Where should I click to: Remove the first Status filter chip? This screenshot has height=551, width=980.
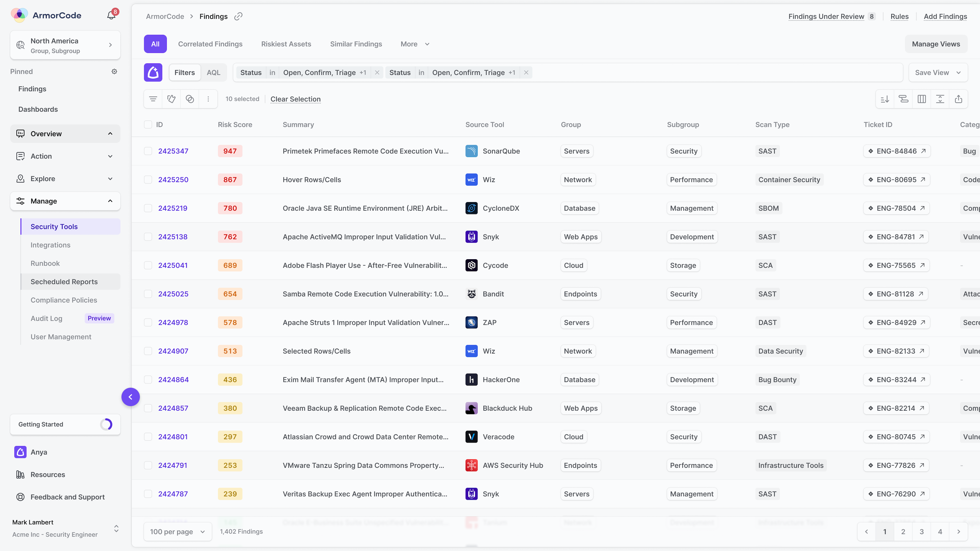pyautogui.click(x=377, y=72)
